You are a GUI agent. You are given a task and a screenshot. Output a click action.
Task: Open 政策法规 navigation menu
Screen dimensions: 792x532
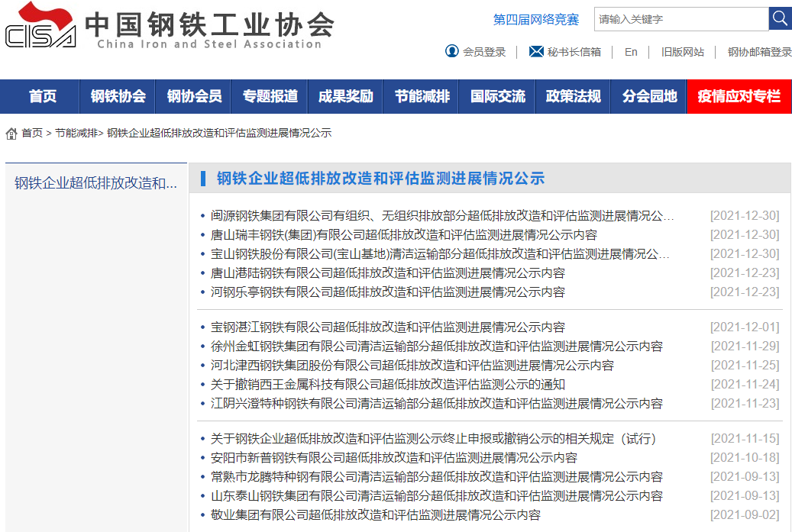pyautogui.click(x=574, y=96)
